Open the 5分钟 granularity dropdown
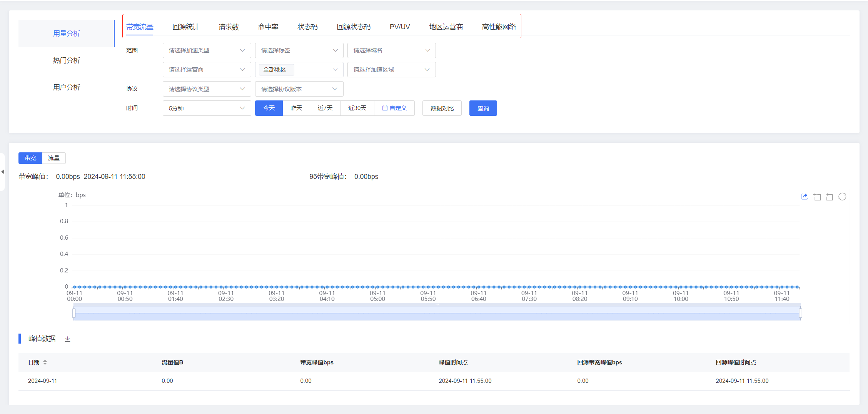The height and width of the screenshot is (414, 868). click(x=207, y=108)
